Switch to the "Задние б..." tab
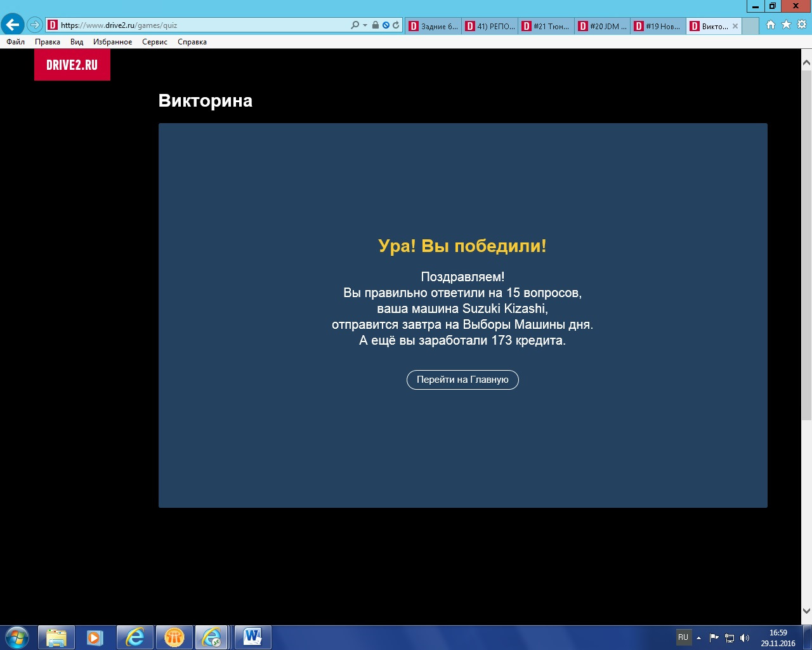 433,26
